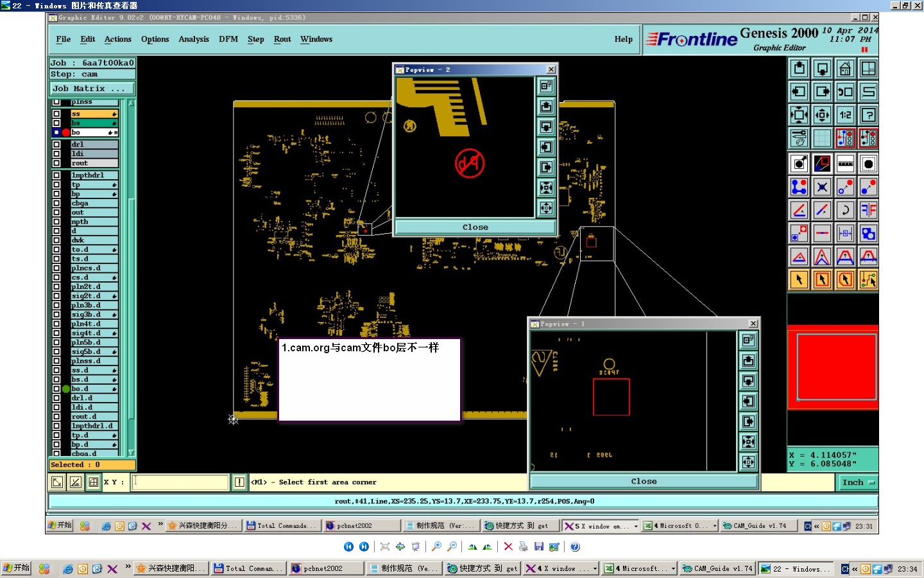Open the DFM menu
The width and height of the screenshot is (924, 578).
228,39
